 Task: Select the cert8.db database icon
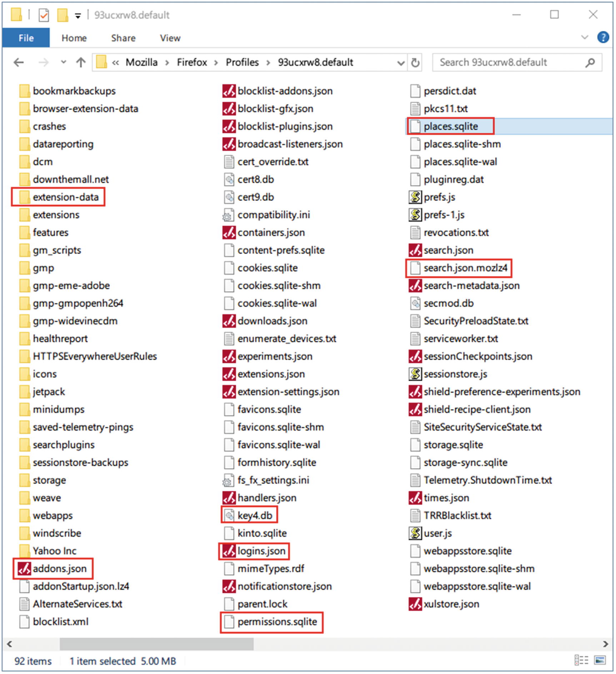pyautogui.click(x=229, y=180)
